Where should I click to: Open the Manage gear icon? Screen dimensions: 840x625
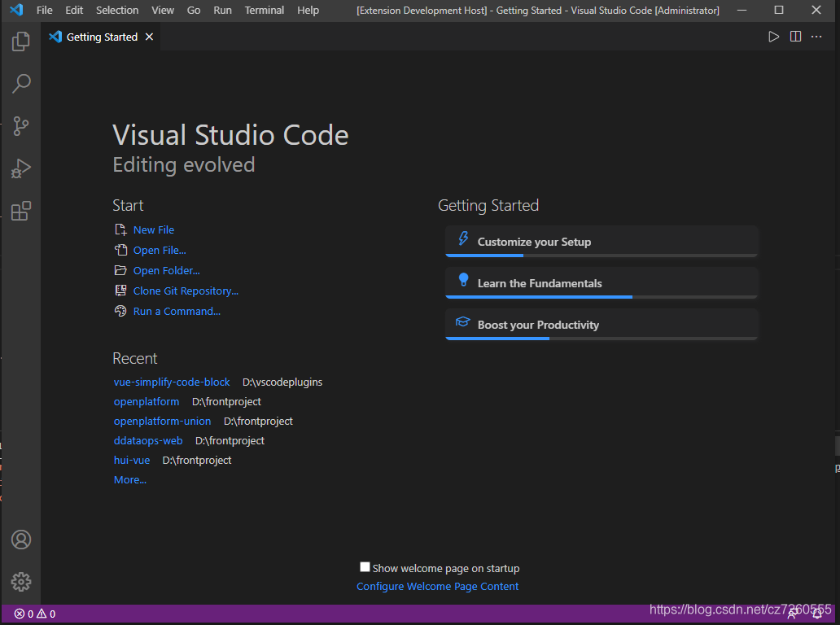point(21,582)
